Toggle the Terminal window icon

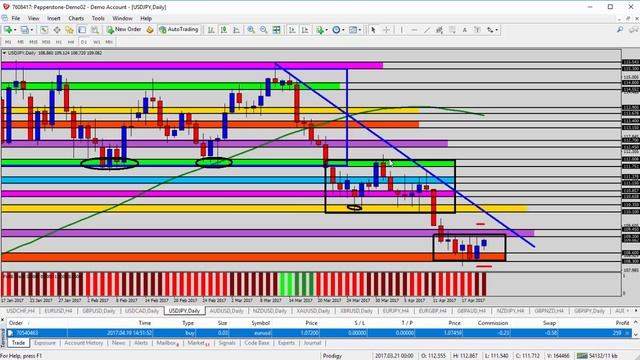[82, 30]
